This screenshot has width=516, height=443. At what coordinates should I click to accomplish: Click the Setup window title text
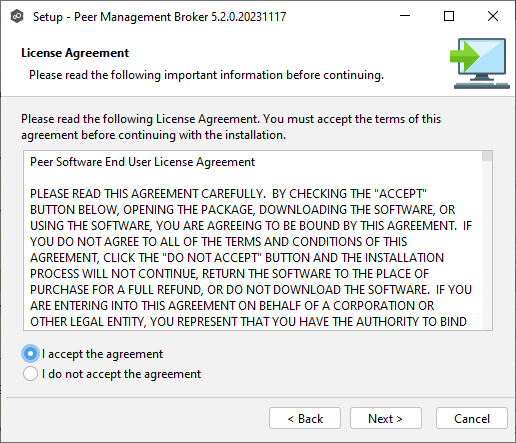tap(159, 17)
